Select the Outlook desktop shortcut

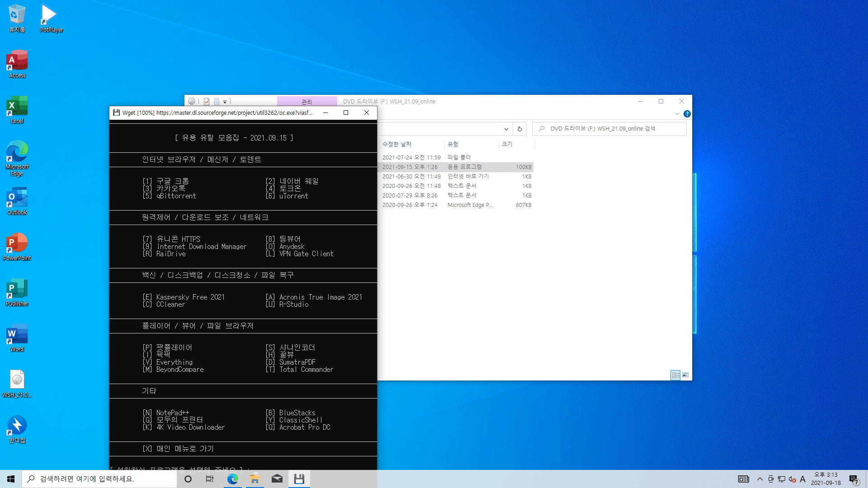point(17,201)
